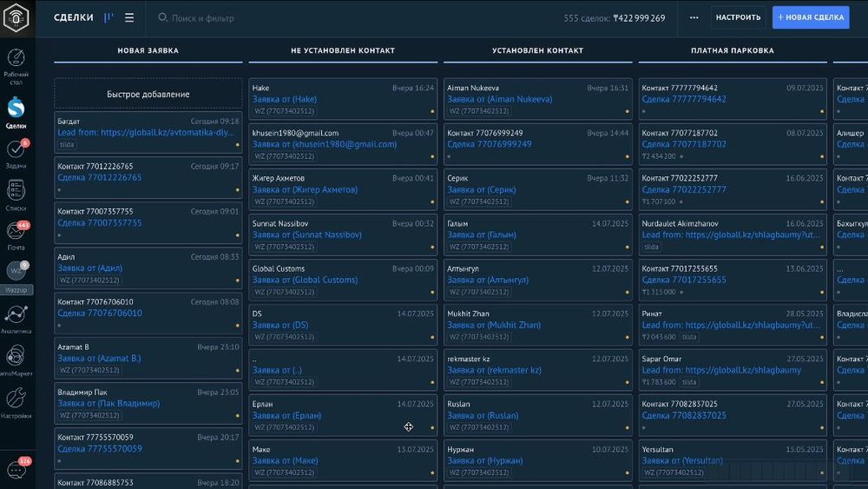Open deal Заявка от (Ерлан)
868x489 pixels.
[286, 415]
